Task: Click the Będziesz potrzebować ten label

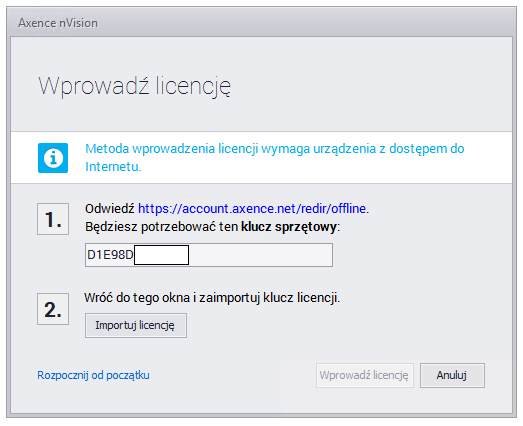Action: (161, 227)
